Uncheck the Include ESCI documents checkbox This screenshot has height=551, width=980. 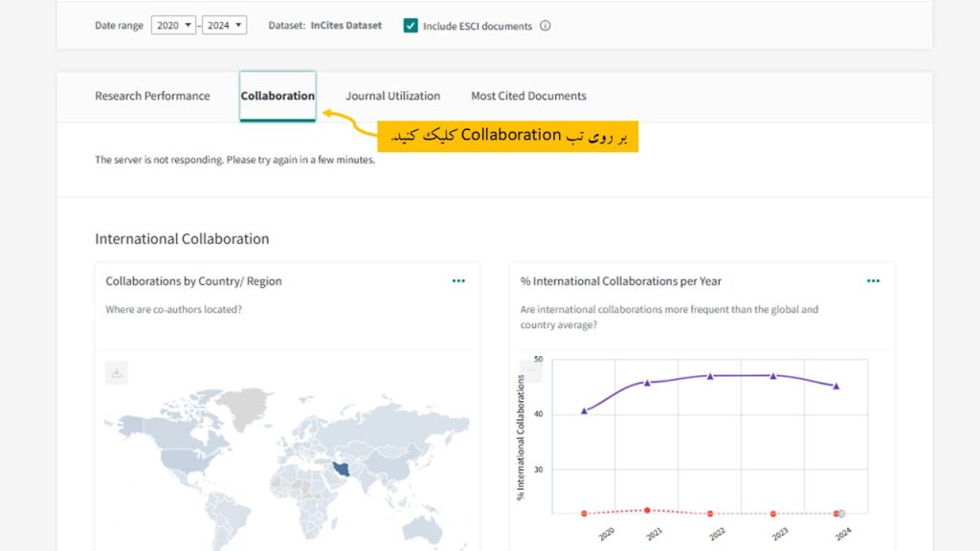pyautogui.click(x=411, y=26)
